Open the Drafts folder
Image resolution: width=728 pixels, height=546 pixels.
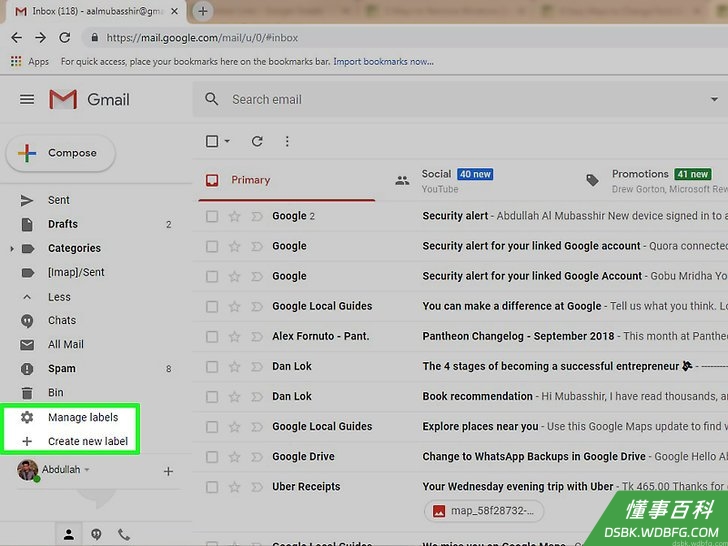[63, 224]
